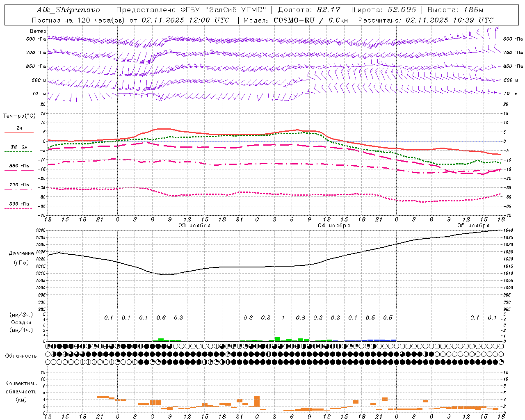Click the left-side 500 гПа wind level label
Viewport: 525px width, 420px height.
point(36,39)
